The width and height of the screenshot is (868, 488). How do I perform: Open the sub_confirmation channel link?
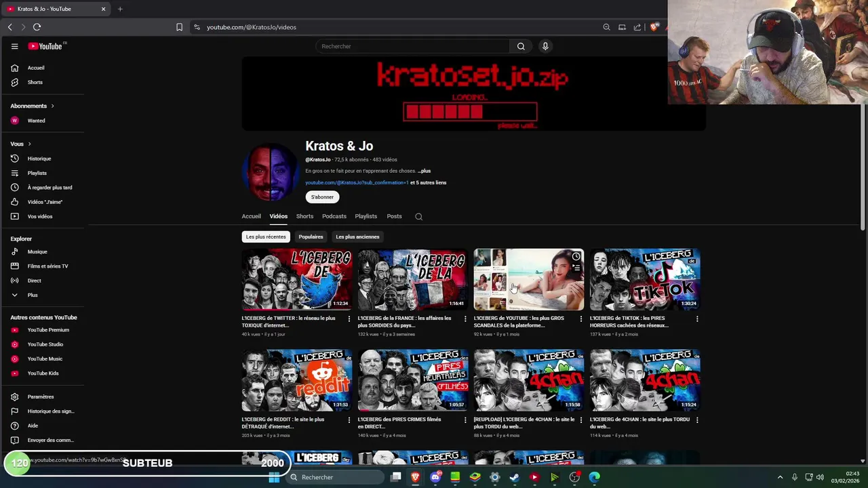(357, 182)
